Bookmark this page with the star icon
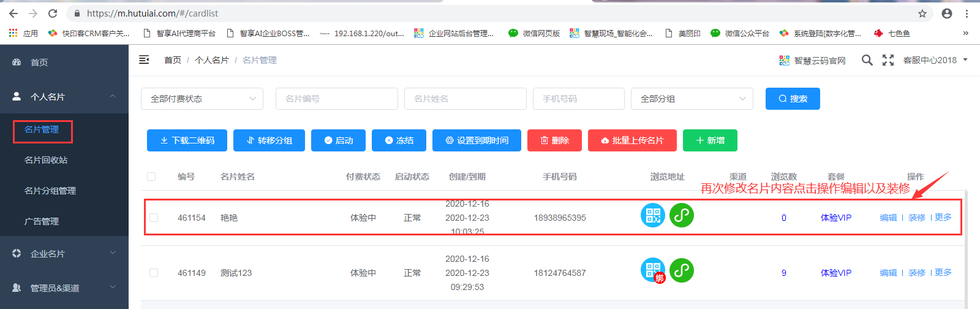Viewport: 980px width, 309px height. pyautogui.click(x=922, y=13)
